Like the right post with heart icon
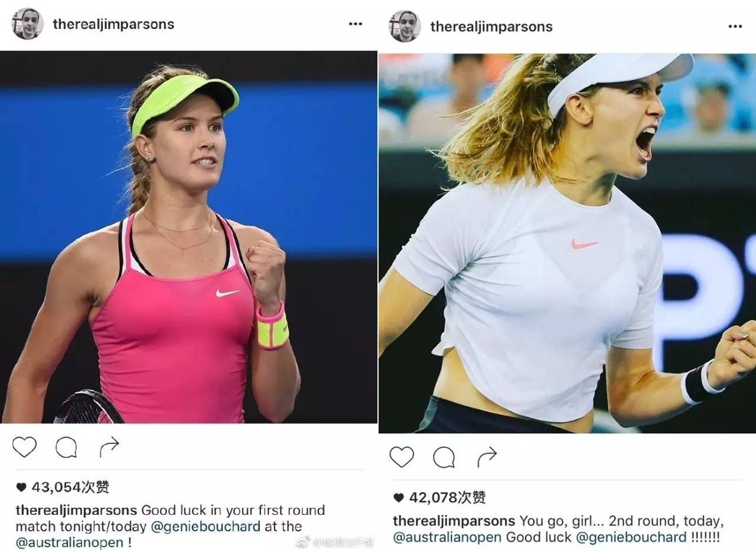Screen dimensions: 756x552 pyautogui.click(x=402, y=457)
